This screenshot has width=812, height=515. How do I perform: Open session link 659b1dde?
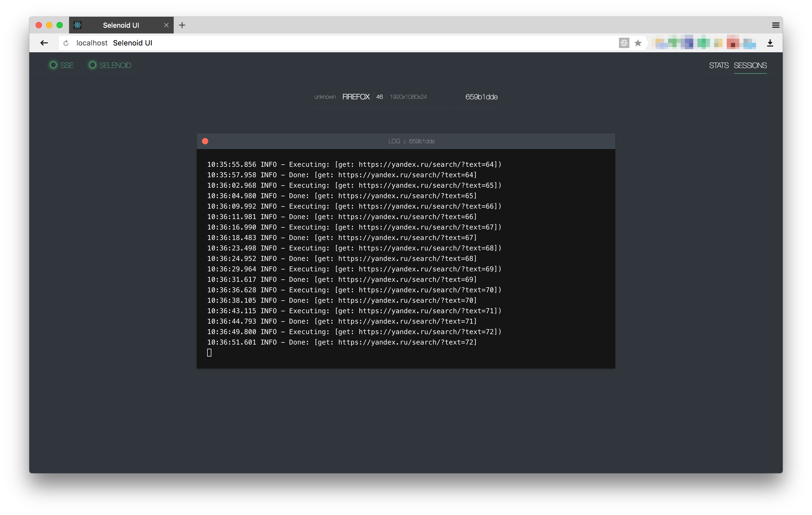pyautogui.click(x=481, y=97)
